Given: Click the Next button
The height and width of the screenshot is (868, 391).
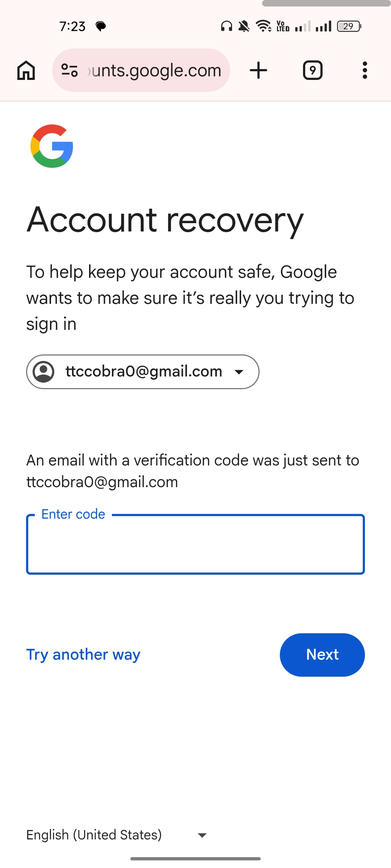Looking at the screenshot, I should tap(322, 655).
